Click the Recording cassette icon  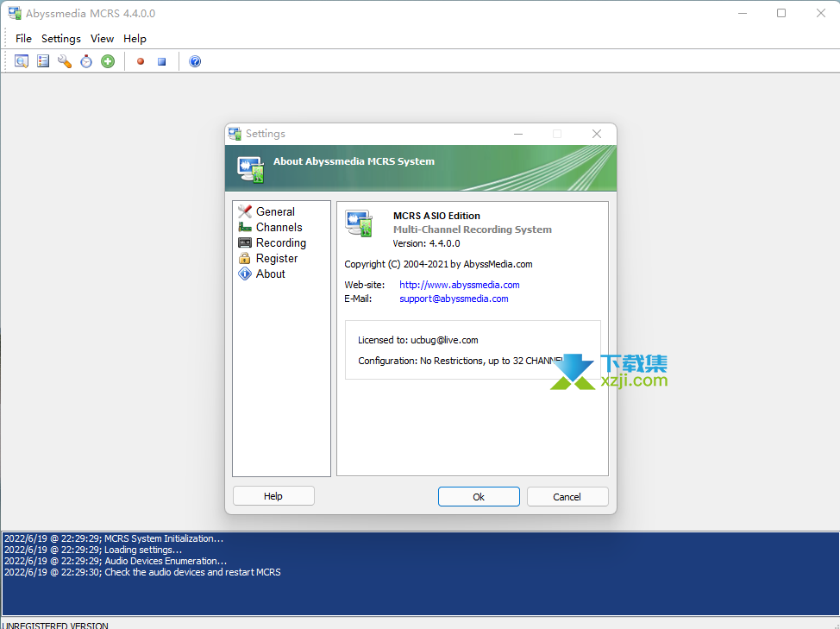(245, 242)
